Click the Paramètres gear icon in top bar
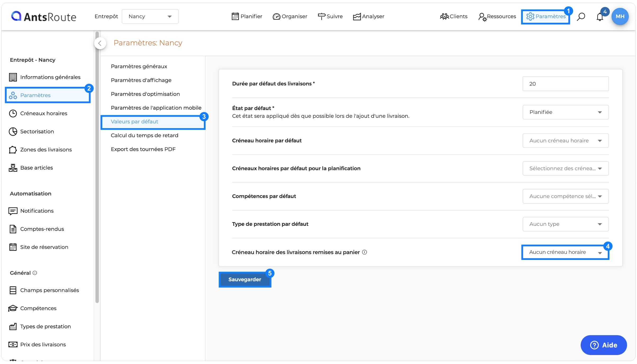 (x=530, y=16)
